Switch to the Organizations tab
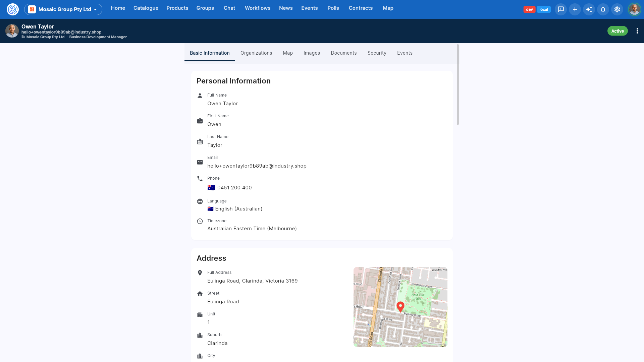The height and width of the screenshot is (362, 644). coord(256,53)
